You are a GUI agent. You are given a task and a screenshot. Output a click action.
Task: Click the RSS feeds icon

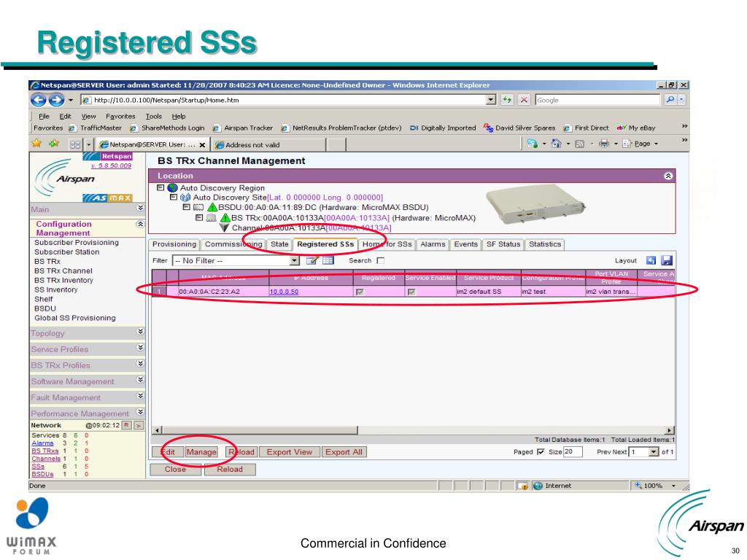pyautogui.click(x=579, y=144)
